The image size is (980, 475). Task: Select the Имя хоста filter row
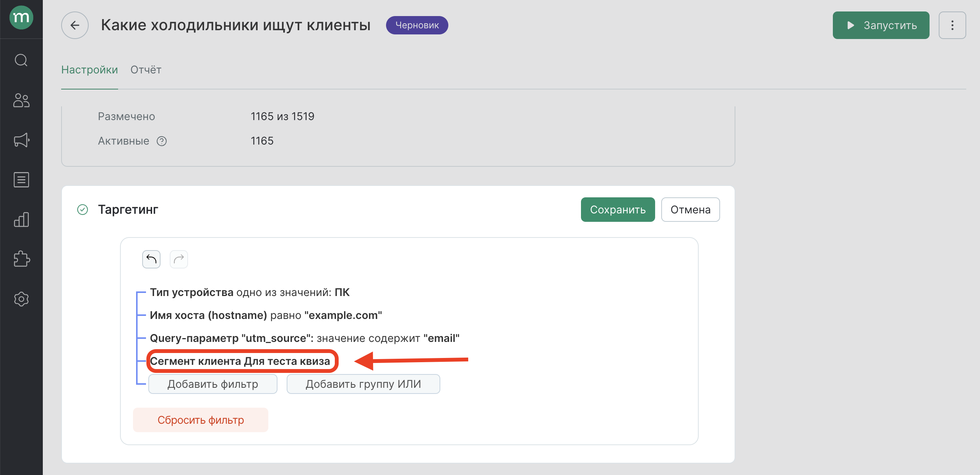266,315
